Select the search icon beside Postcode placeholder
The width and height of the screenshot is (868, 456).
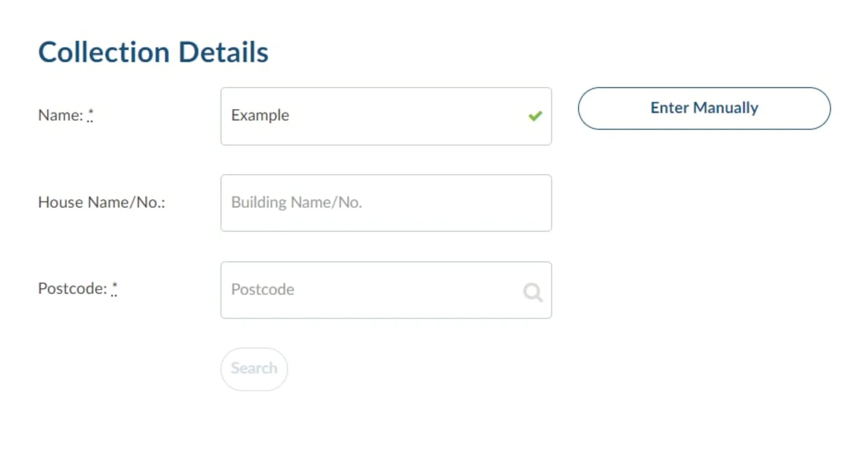click(x=533, y=292)
